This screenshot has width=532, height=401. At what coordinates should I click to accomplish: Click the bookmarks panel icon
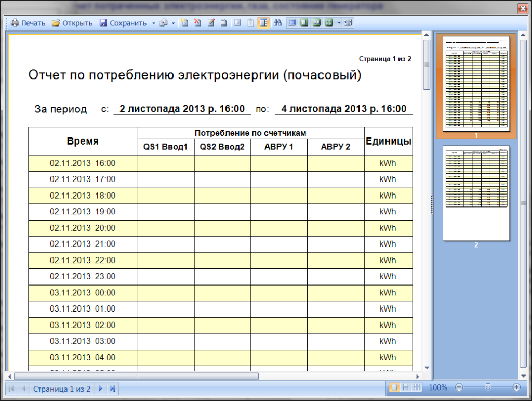(237, 23)
